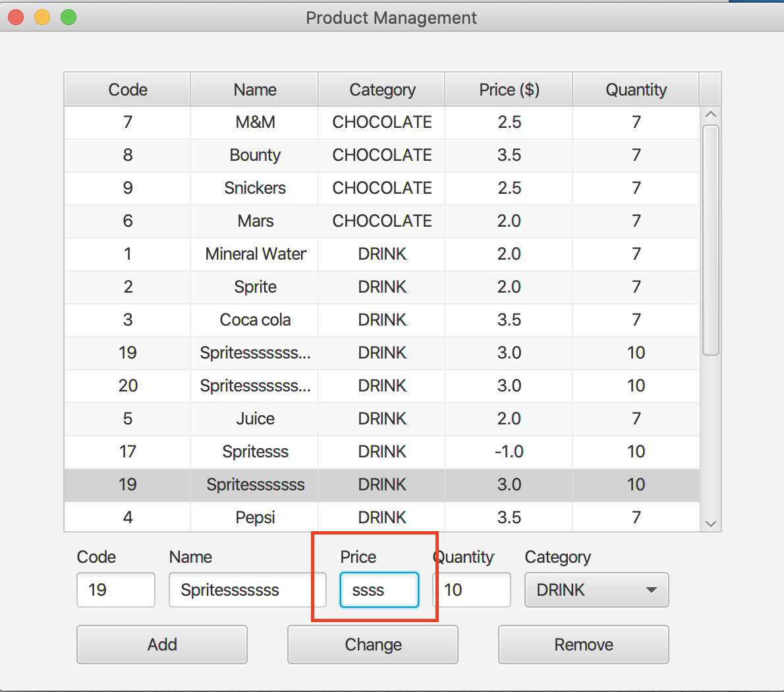The height and width of the screenshot is (692, 784).
Task: Select the Mineral Water row
Action: point(382,254)
